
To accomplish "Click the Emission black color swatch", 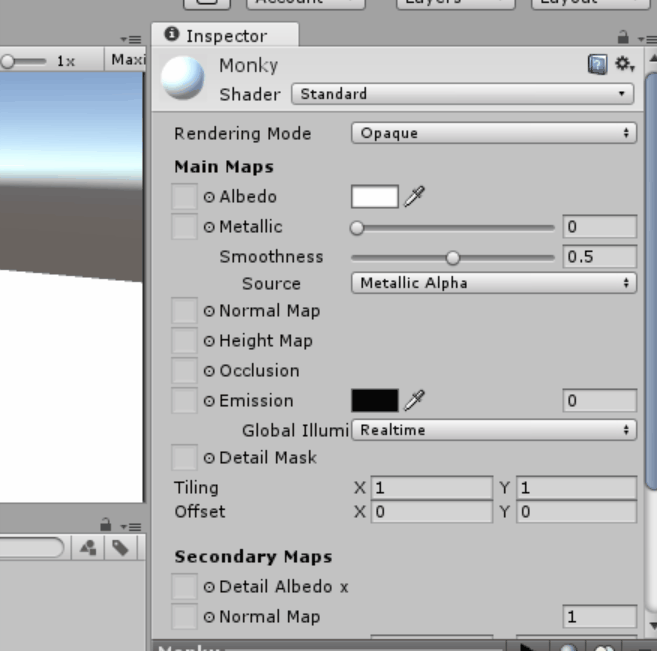I will click(375, 400).
